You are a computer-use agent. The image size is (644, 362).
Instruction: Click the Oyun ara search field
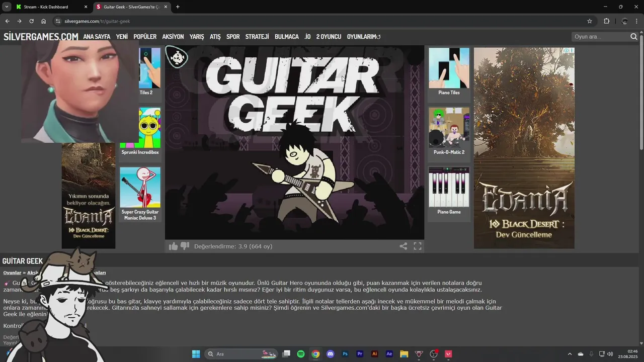tap(600, 37)
